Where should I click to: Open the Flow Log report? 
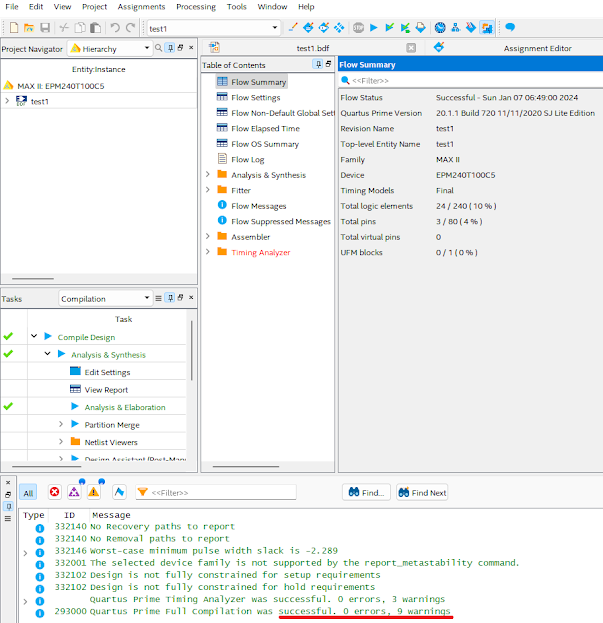(247, 159)
